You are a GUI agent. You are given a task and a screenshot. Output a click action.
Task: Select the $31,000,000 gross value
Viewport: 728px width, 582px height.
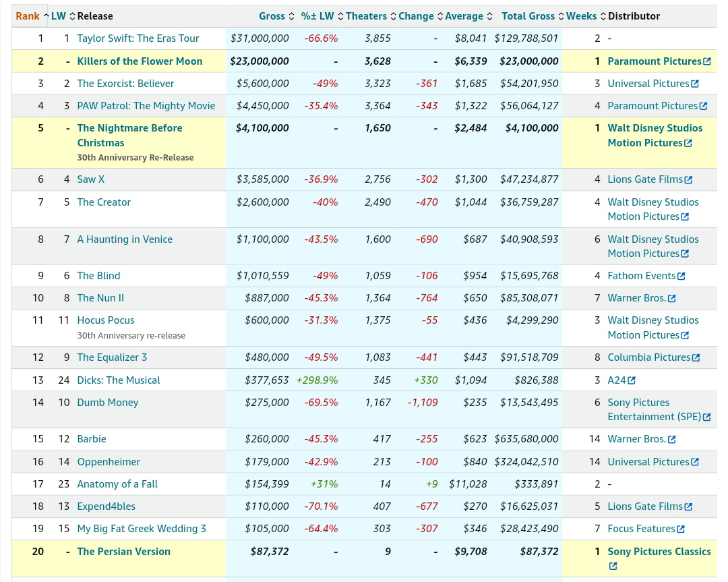260,38
